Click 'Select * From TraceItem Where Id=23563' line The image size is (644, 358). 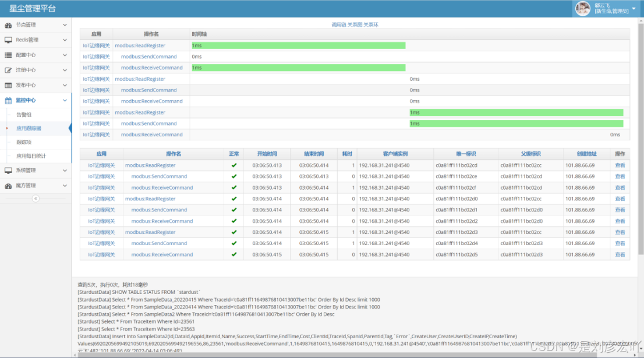pos(136,329)
